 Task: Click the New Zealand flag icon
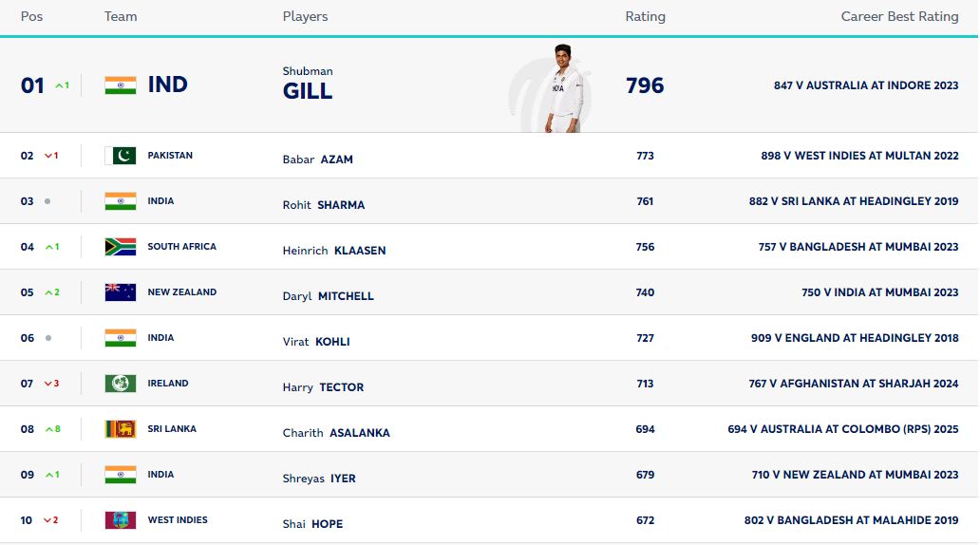click(121, 292)
